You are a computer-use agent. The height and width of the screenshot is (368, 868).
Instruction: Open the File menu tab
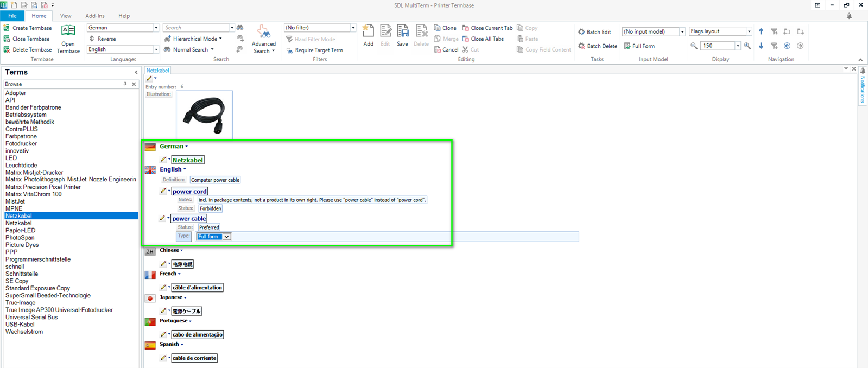point(12,16)
